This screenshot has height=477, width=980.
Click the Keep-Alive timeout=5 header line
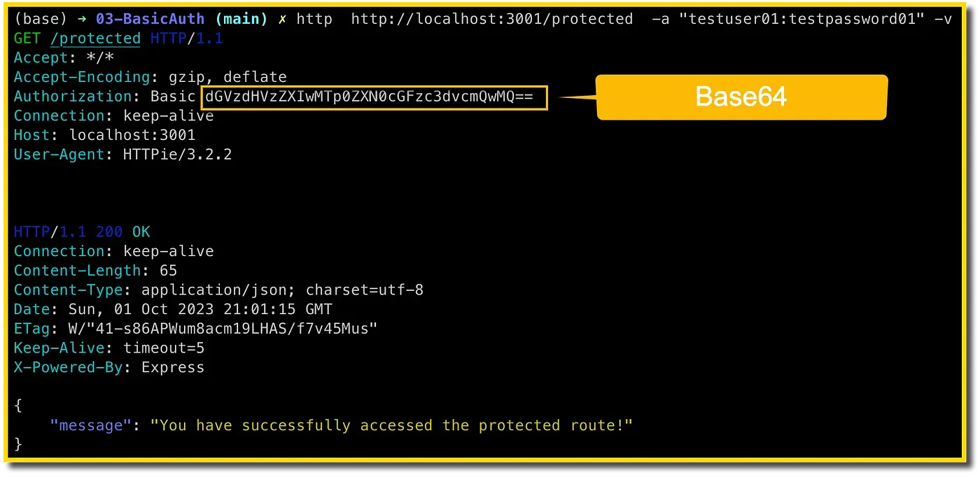[109, 348]
